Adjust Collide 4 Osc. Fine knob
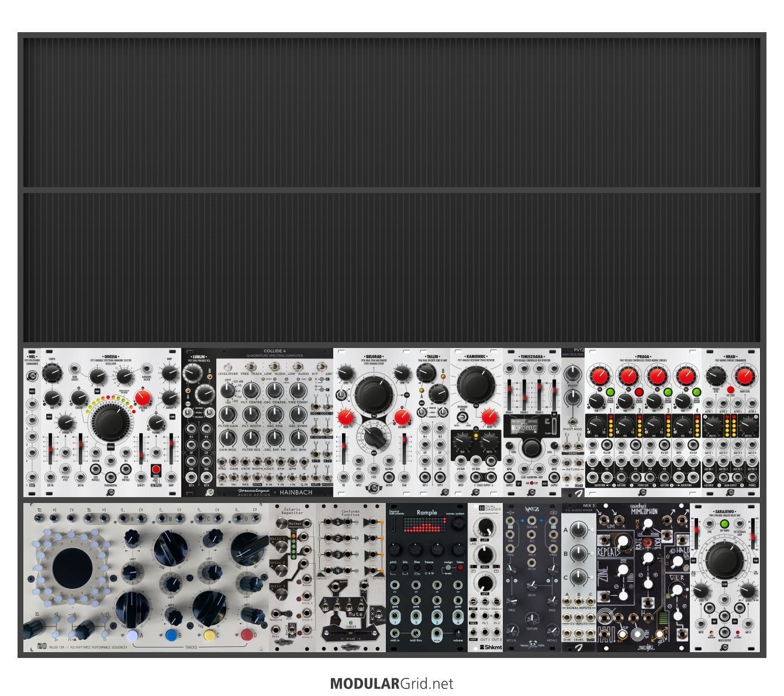Screen dimensions: 784x696 point(275,414)
